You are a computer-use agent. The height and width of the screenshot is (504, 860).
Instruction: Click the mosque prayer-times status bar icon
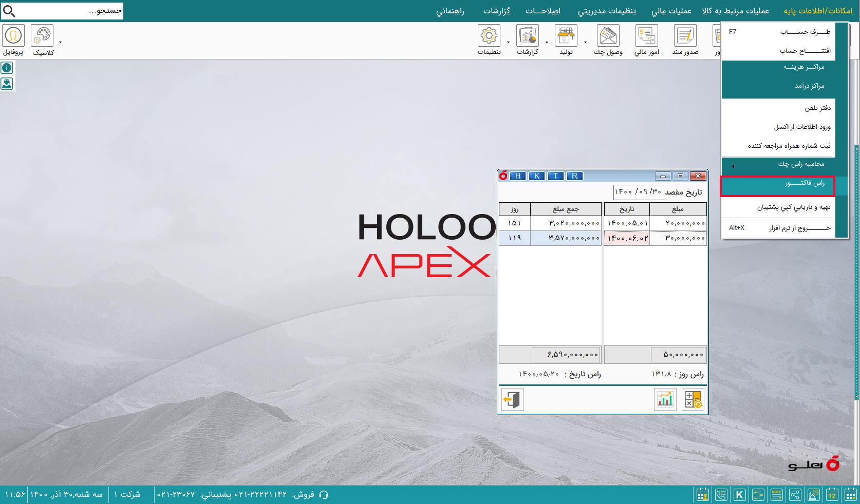813,495
